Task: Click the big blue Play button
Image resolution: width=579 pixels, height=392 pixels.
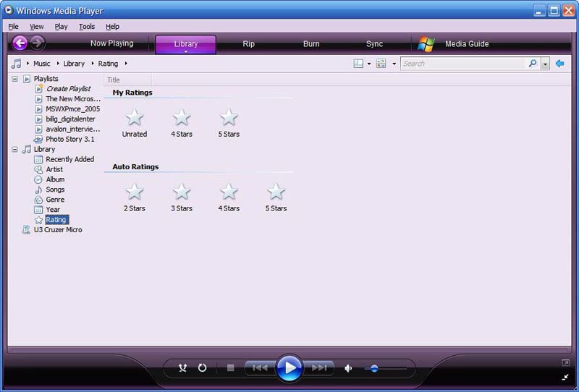Action: tap(289, 368)
